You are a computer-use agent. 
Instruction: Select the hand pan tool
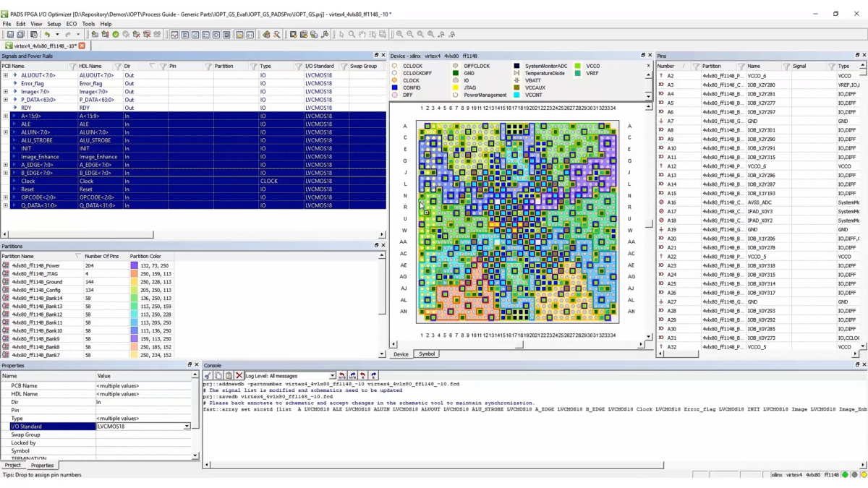362,34
